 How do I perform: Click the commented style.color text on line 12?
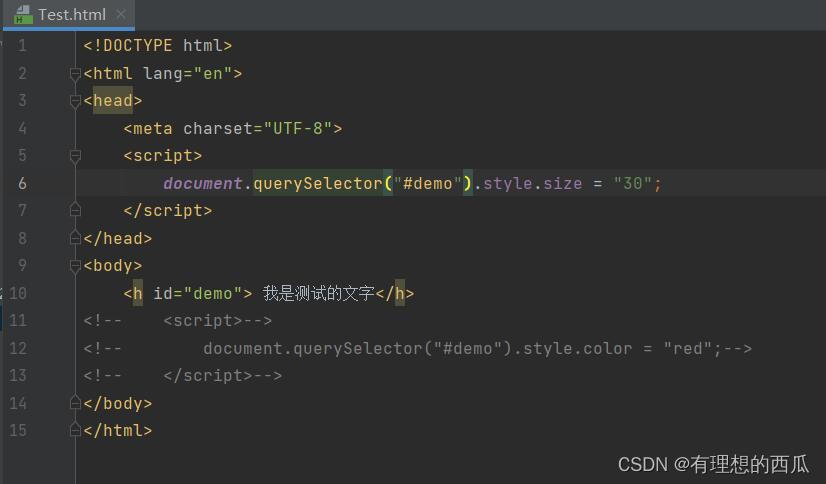[578, 348]
